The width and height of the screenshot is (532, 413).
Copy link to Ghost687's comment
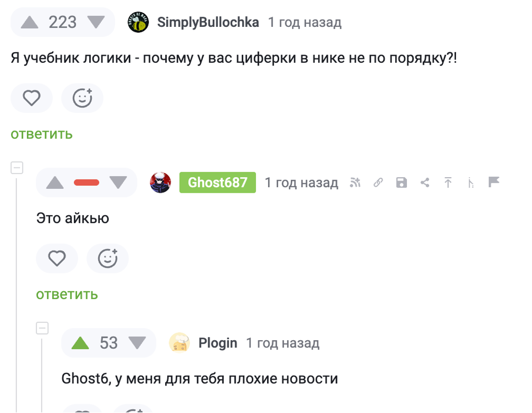pyautogui.click(x=378, y=183)
